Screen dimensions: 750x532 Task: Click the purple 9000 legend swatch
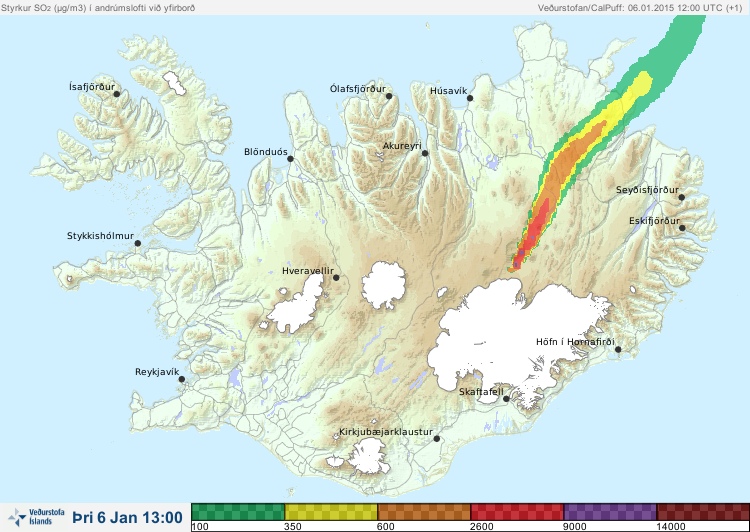pos(610,512)
